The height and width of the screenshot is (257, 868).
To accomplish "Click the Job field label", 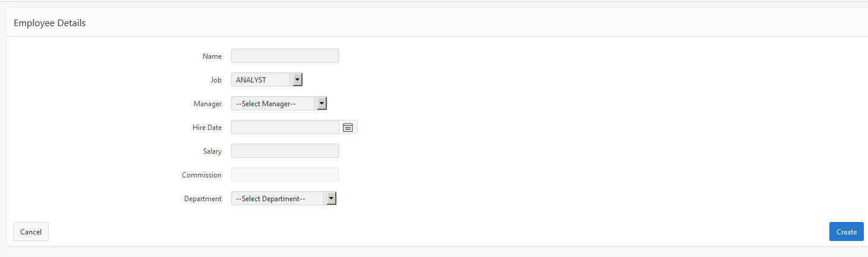I will [x=216, y=80].
